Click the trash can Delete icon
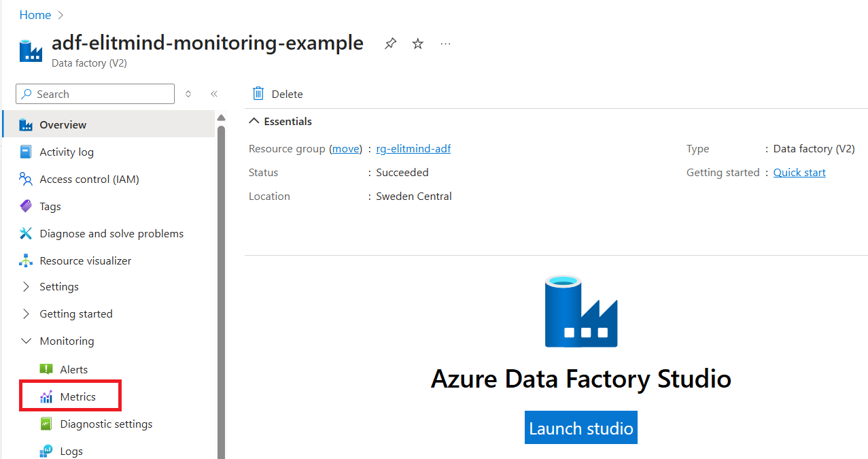 pyautogui.click(x=258, y=94)
